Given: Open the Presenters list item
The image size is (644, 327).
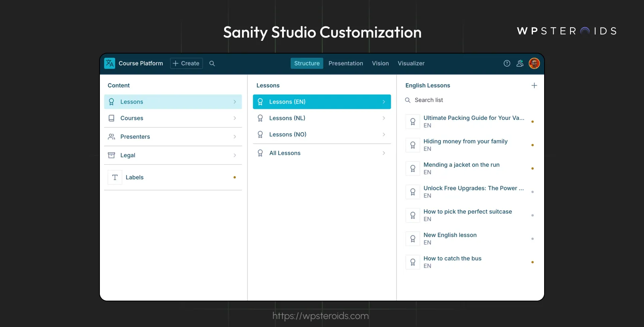Looking at the screenshot, I should [x=173, y=137].
